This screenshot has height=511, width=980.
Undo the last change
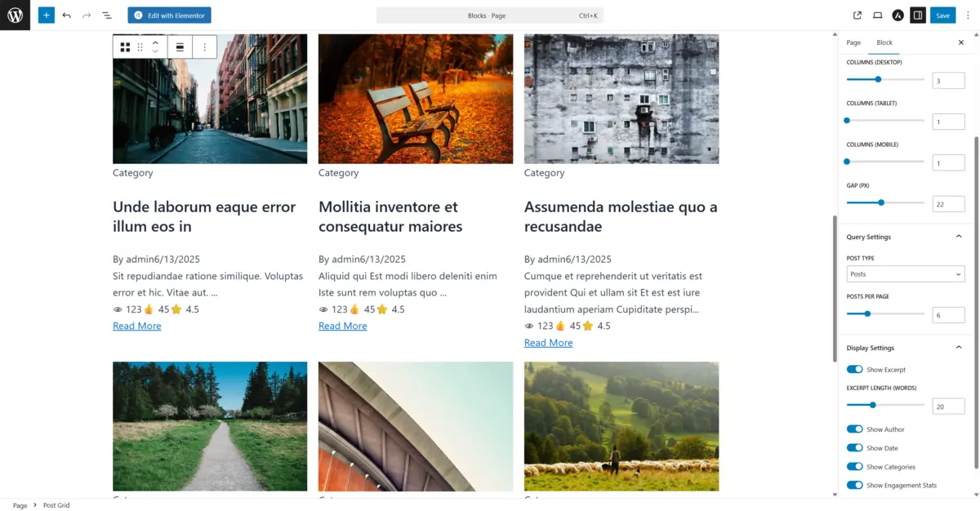click(66, 16)
